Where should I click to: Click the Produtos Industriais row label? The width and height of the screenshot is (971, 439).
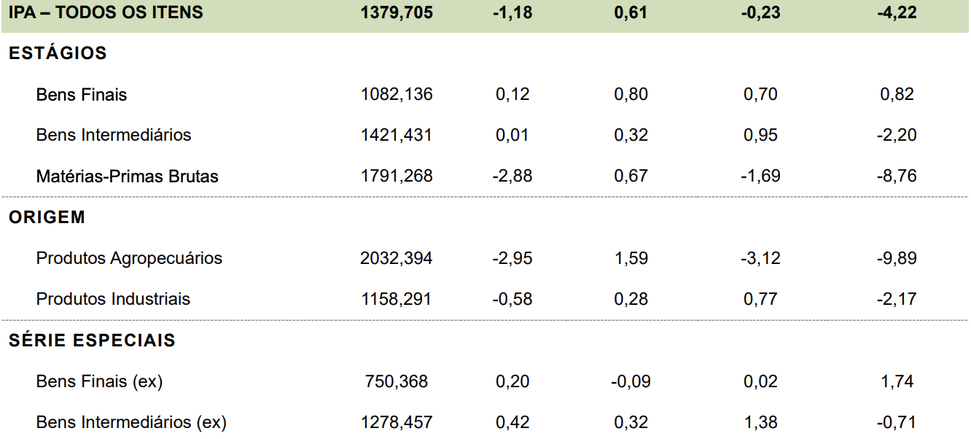click(x=113, y=299)
